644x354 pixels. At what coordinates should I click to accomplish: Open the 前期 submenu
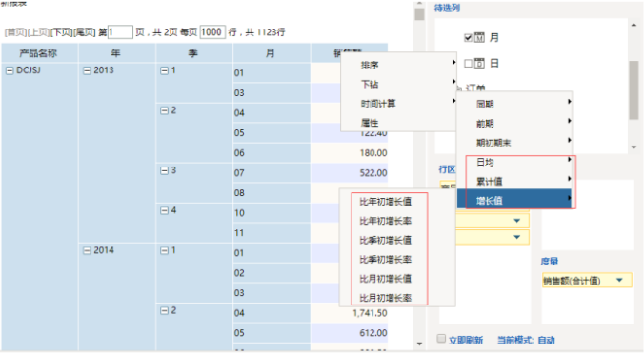[x=514, y=123]
